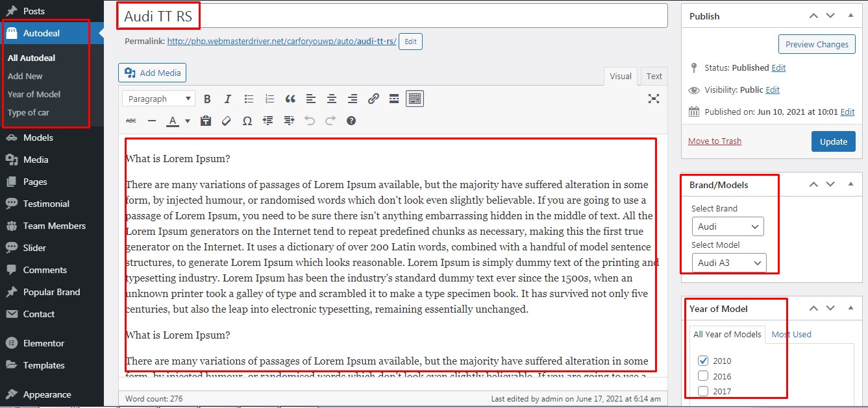Image resolution: width=868 pixels, height=408 pixels.
Task: Open the Autodeal sidebar menu
Action: click(x=52, y=33)
